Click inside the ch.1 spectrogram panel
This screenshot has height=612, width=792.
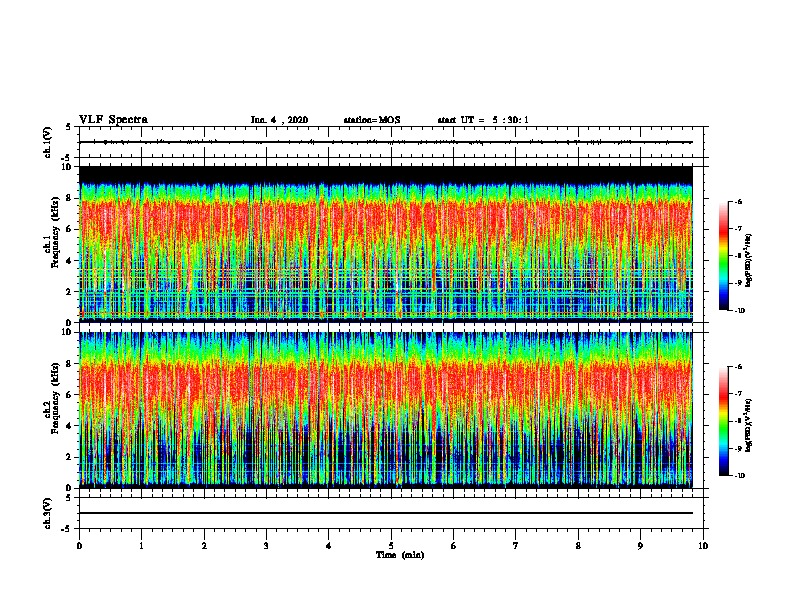click(x=386, y=244)
